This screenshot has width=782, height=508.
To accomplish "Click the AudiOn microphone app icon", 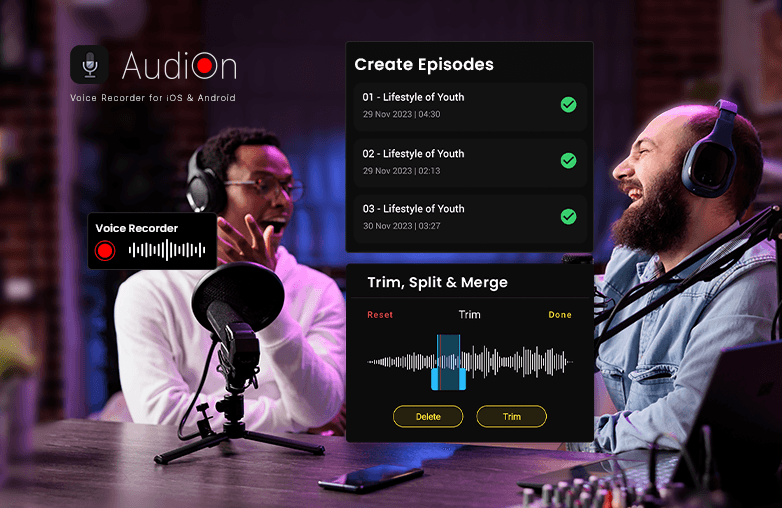I will point(89,64).
